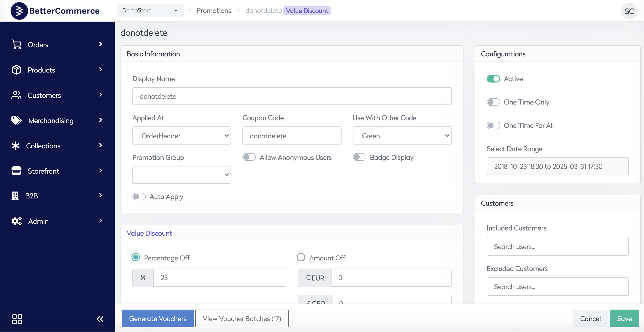Screen dimensions: 644x332
Task: Click the Value Discount section heading
Action: [x=150, y=233]
